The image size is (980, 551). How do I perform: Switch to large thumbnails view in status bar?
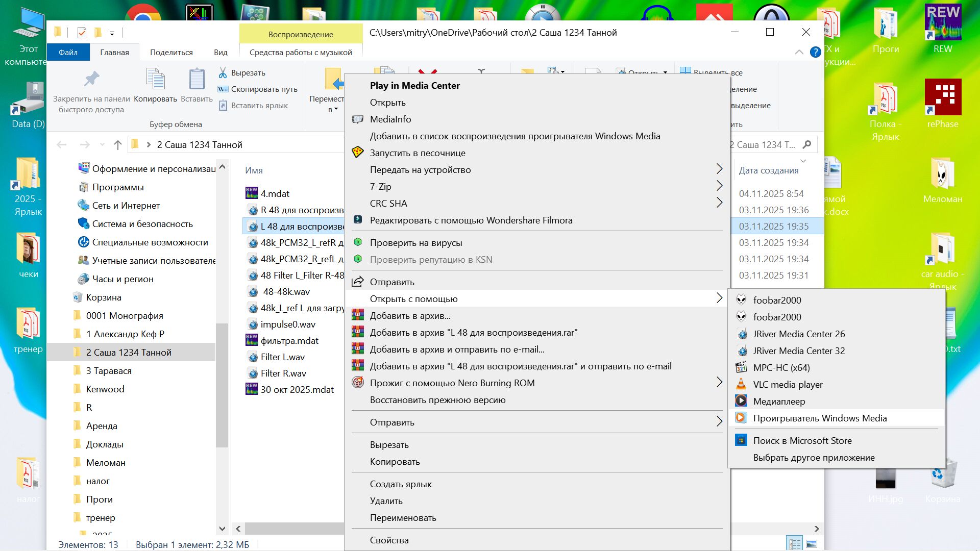pos(811,544)
